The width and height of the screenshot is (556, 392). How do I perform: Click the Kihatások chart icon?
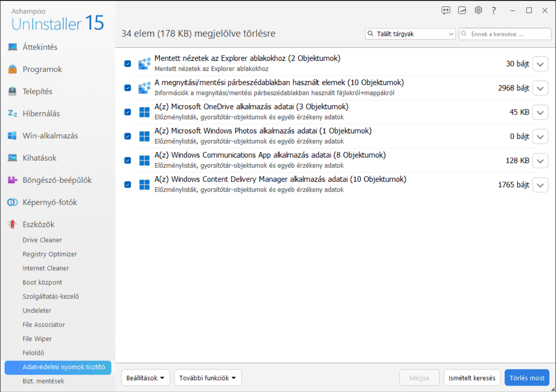(12, 158)
